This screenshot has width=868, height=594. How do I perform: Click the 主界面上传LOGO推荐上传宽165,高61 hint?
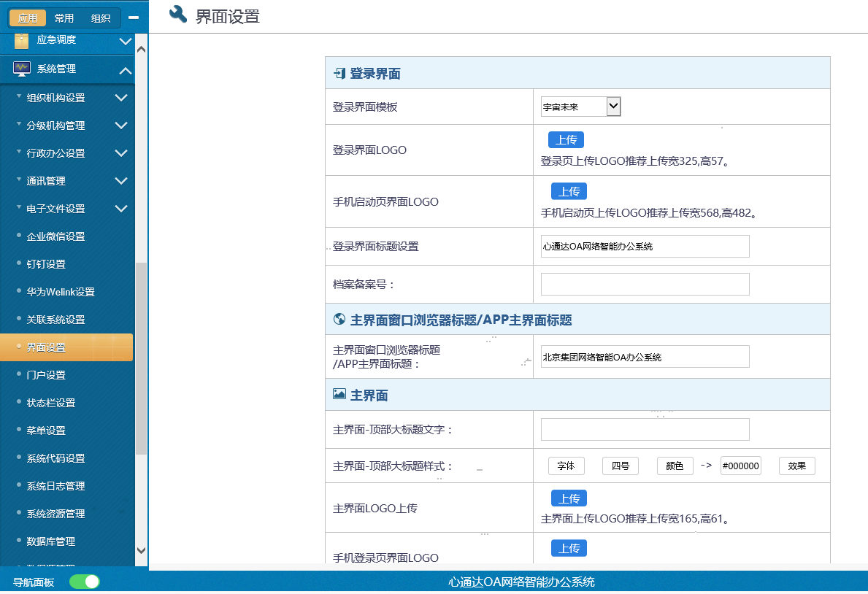635,519
